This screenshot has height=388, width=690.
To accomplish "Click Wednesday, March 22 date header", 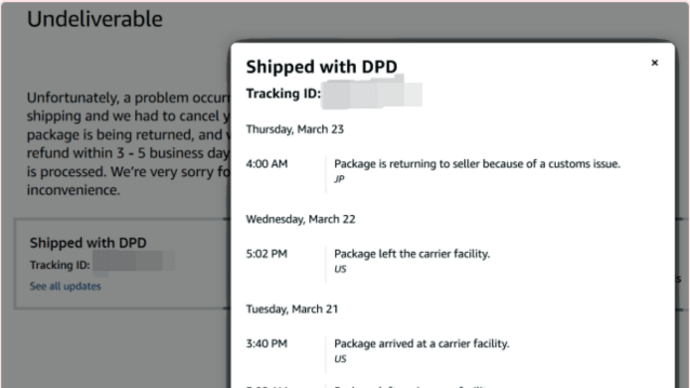I will tap(300, 219).
